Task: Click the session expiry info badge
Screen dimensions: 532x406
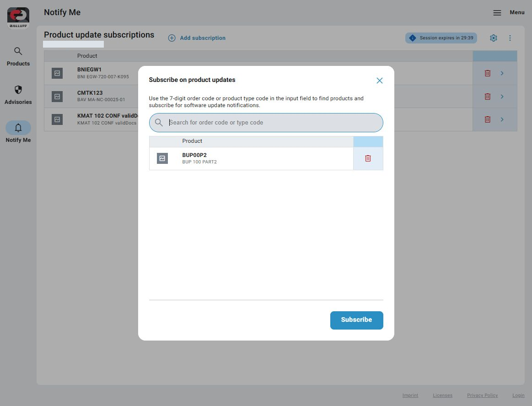Action: point(441,38)
